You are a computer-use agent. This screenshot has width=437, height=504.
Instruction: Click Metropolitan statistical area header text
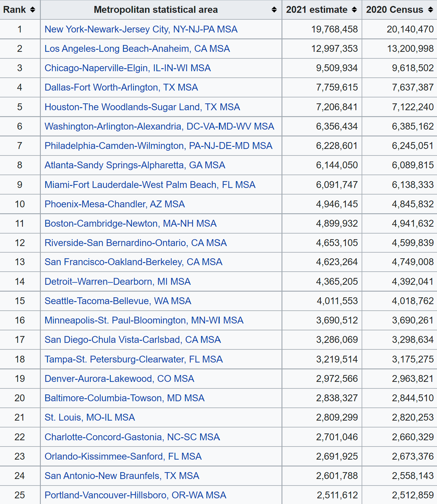pos(156,10)
